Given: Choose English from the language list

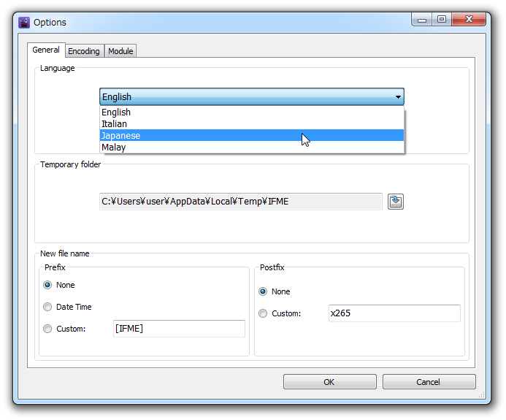Looking at the screenshot, I should (x=252, y=112).
